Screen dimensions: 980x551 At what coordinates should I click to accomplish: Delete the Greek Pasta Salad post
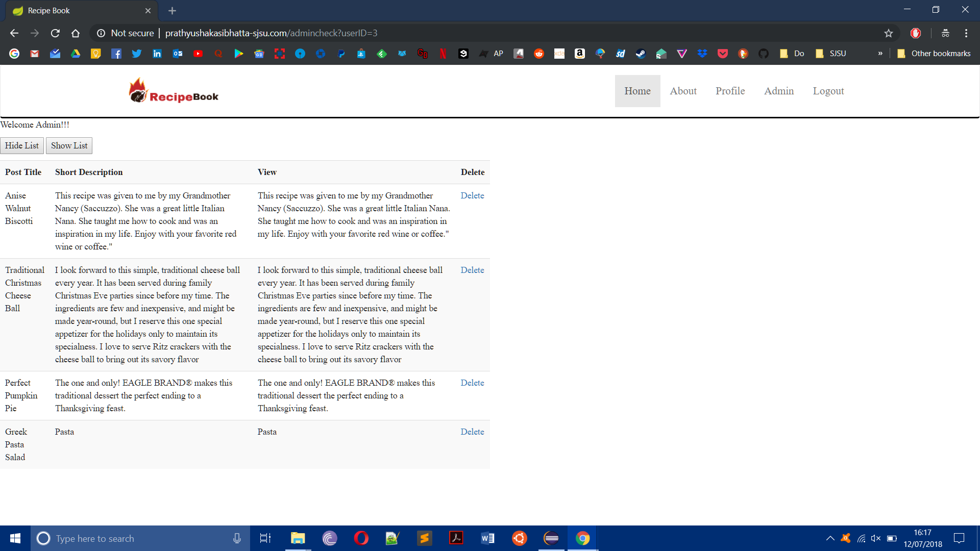tap(472, 432)
